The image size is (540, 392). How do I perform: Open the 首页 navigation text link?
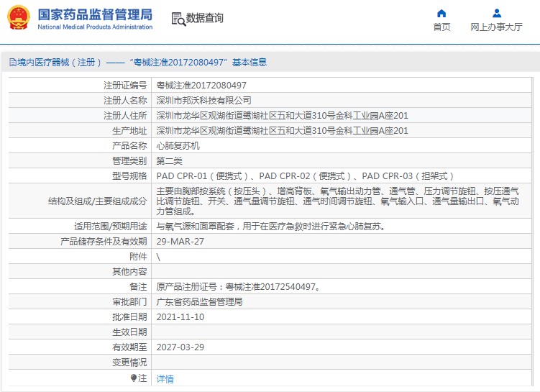pos(441,27)
